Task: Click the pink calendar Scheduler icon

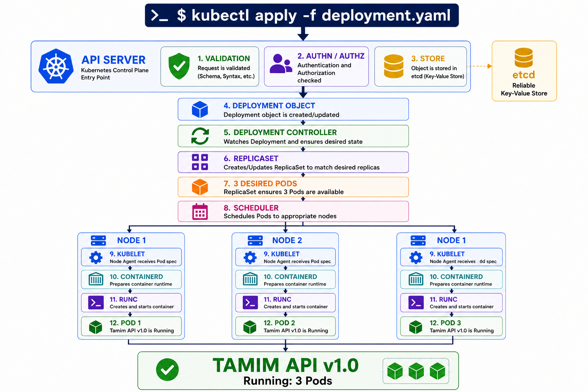Action: coord(200,211)
